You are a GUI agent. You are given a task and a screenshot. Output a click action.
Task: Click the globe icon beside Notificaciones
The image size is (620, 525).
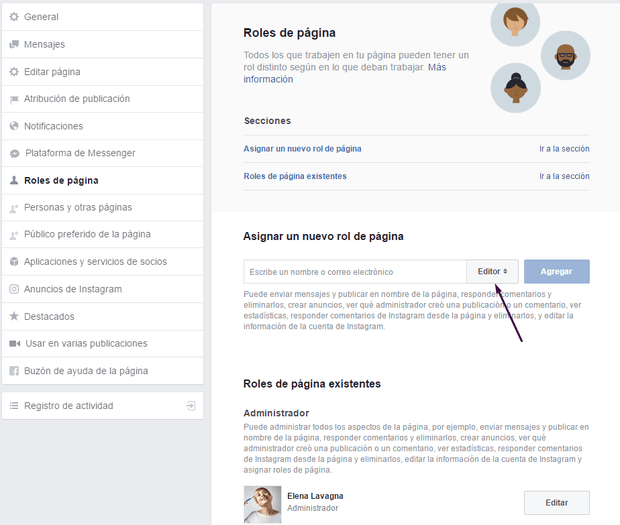[14, 126]
